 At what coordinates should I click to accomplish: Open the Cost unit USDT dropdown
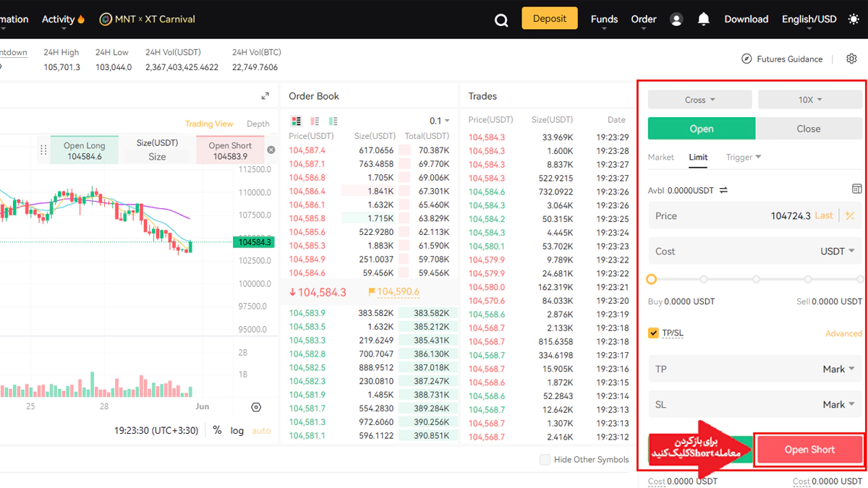click(x=838, y=252)
